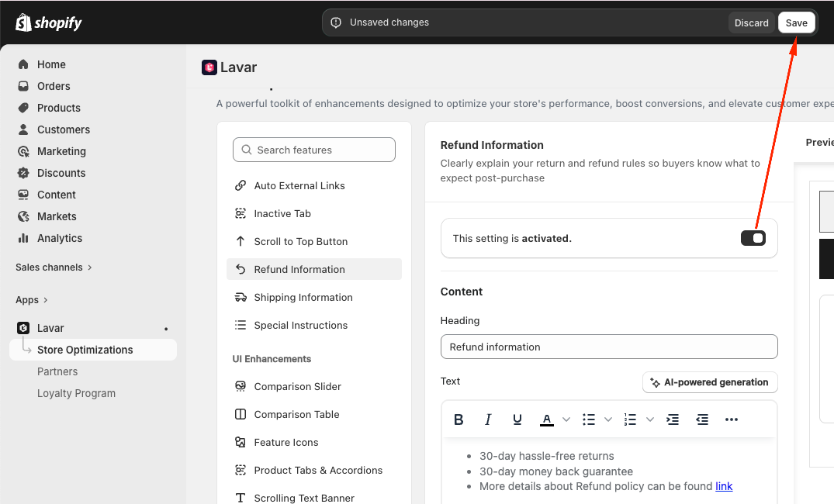
Task: Click the Feature Icons icon
Action: click(x=241, y=442)
